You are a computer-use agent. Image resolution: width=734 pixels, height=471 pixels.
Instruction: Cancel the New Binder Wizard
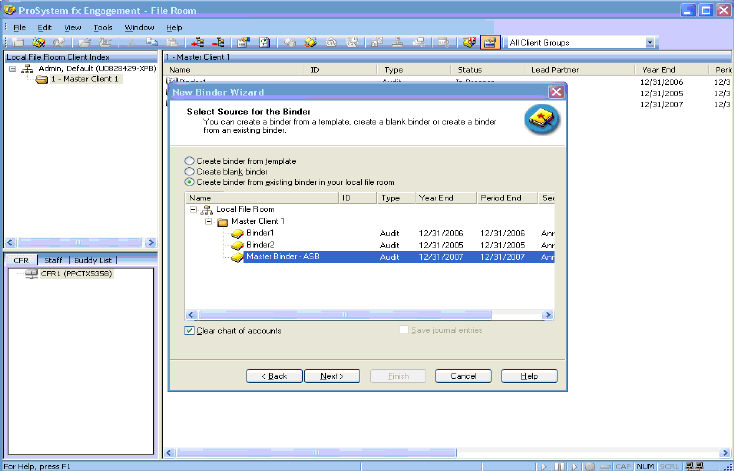click(462, 376)
